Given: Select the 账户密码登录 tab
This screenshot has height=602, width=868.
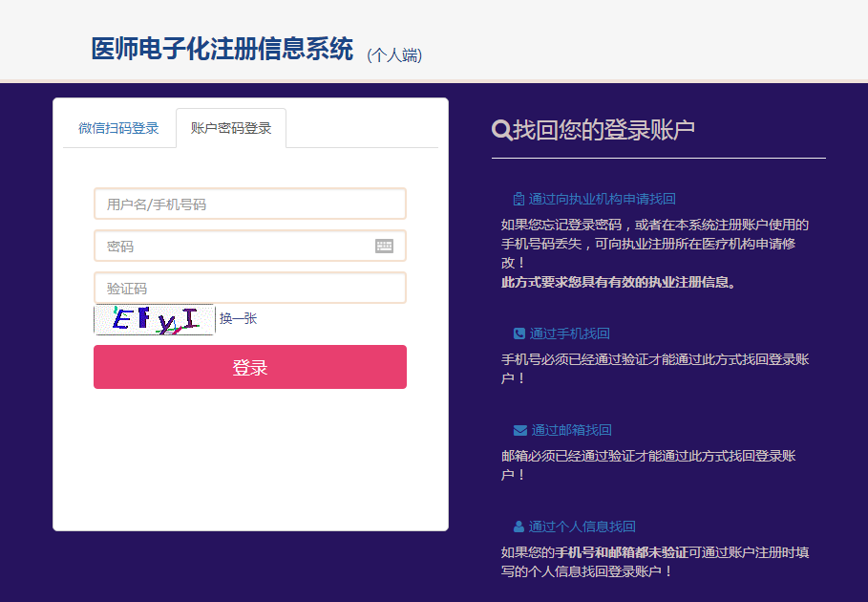Looking at the screenshot, I should click(231, 128).
